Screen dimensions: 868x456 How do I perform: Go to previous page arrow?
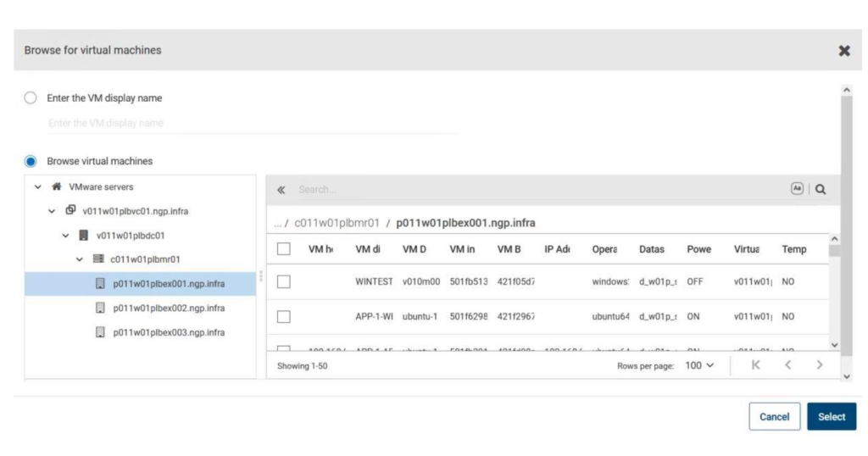point(787,364)
